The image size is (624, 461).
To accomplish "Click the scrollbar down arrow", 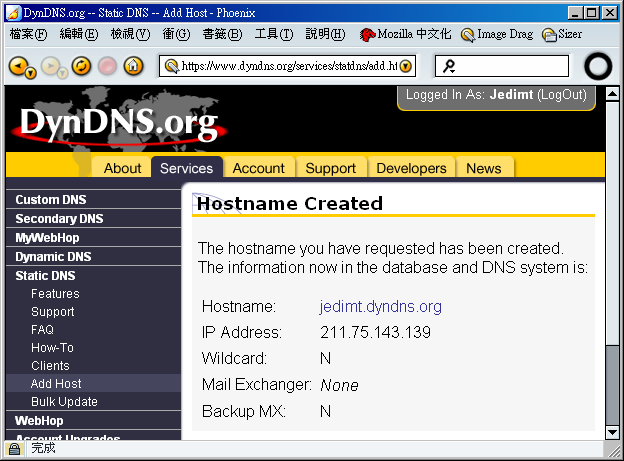I will [x=612, y=432].
